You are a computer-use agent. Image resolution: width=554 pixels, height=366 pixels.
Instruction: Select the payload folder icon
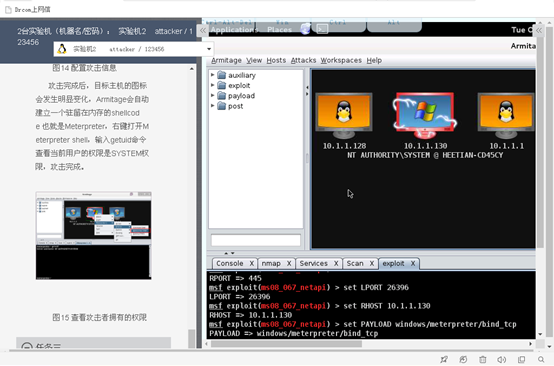222,95
